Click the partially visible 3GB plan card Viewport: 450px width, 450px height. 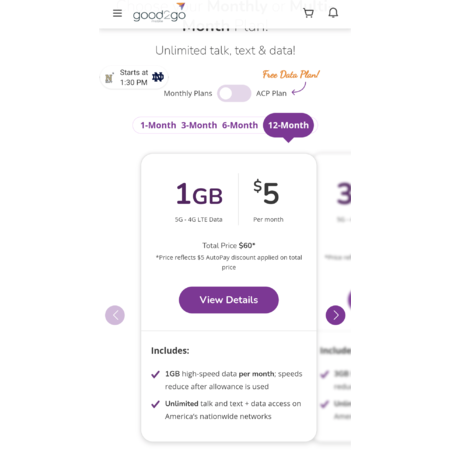pyautogui.click(x=334, y=297)
